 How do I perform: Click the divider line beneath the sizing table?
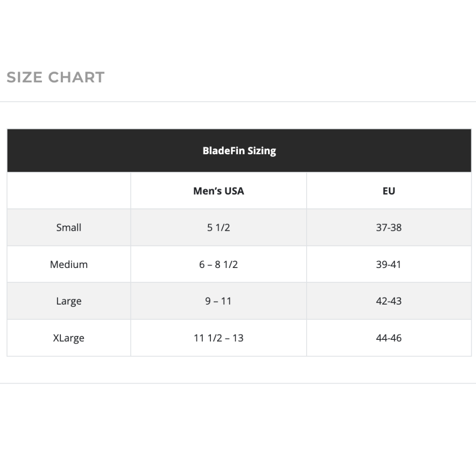(238, 383)
